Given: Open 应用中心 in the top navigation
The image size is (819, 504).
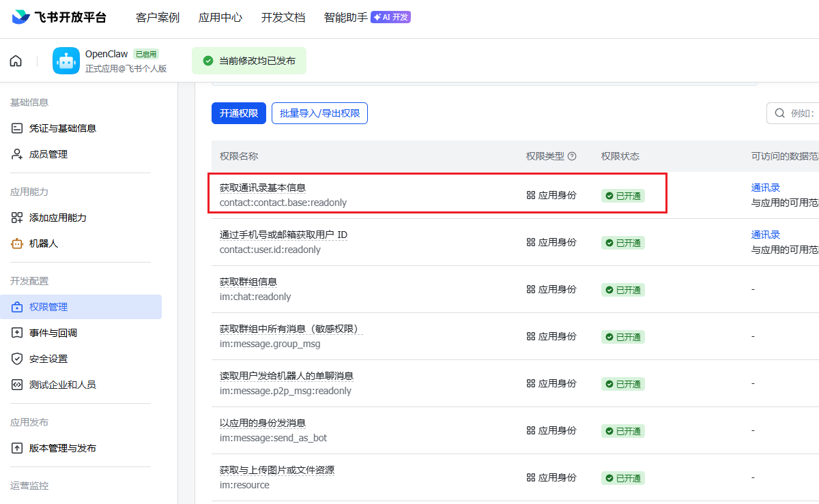Looking at the screenshot, I should click(x=220, y=18).
